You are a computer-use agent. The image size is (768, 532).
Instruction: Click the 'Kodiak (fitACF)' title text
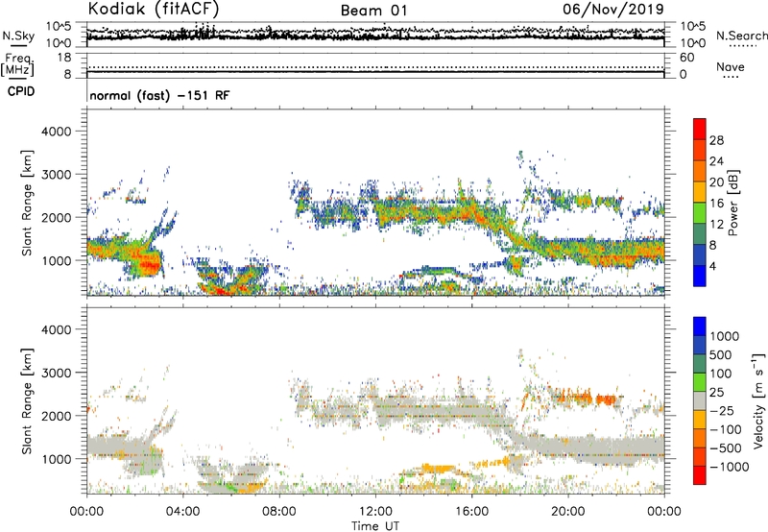click(x=154, y=9)
